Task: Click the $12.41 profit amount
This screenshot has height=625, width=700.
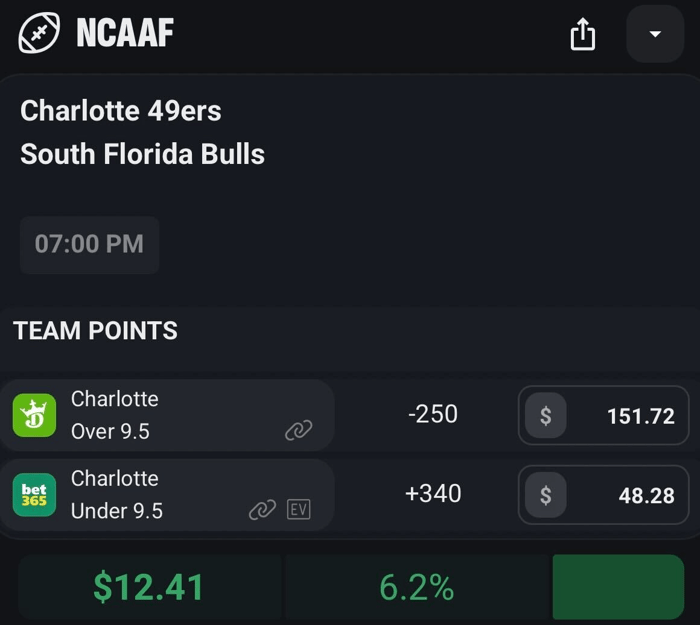Action: click(149, 587)
